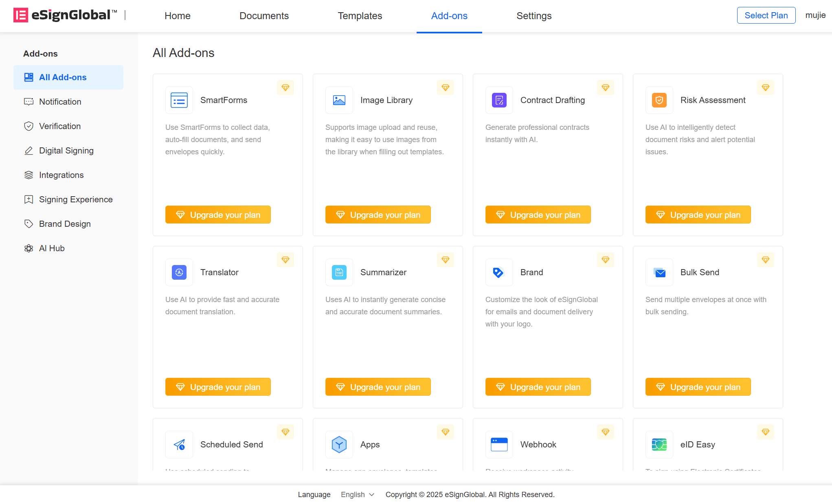Click the Digital Signing sidebar label

66,151
